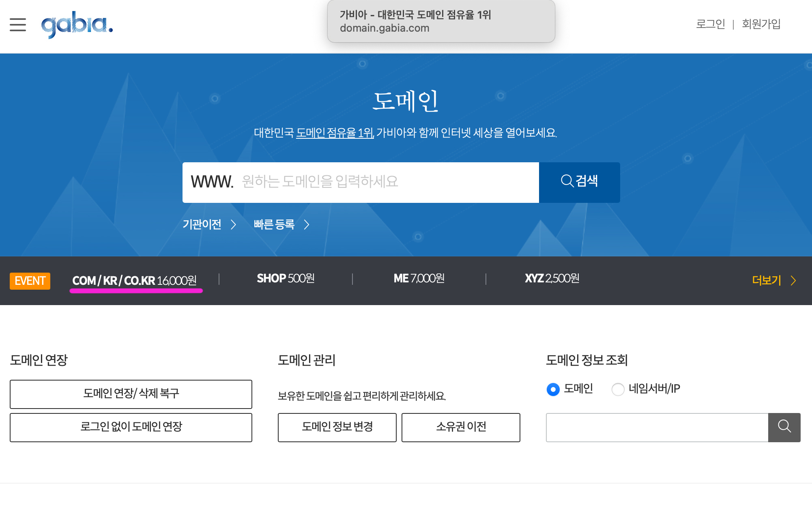The height and width of the screenshot is (512, 812).
Task: Click the orange EVENT badge
Action: 30,281
